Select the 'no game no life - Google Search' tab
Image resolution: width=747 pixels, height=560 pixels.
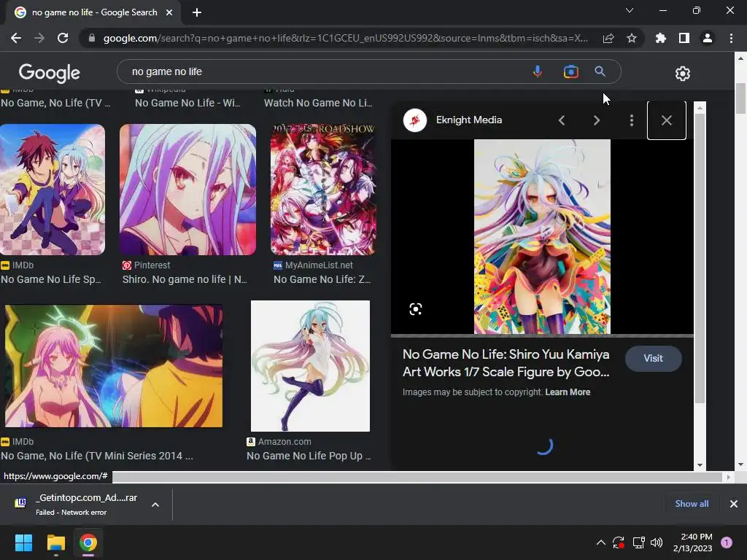tap(94, 12)
